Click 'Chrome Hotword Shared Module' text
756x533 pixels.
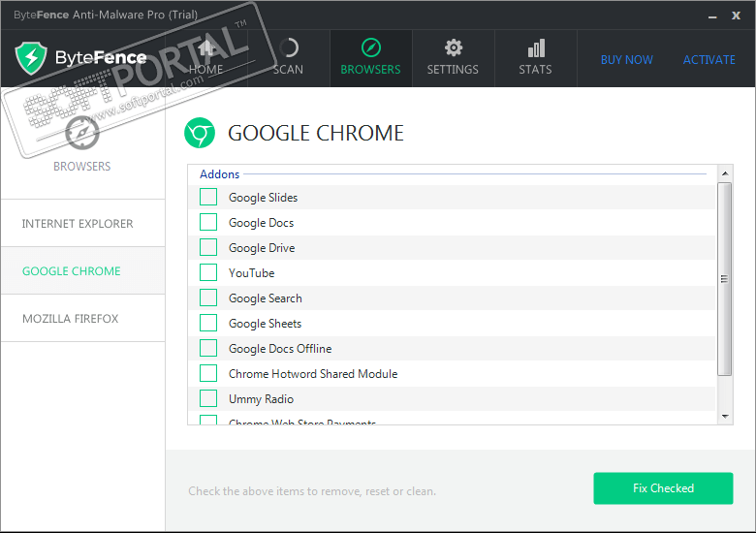tap(313, 373)
